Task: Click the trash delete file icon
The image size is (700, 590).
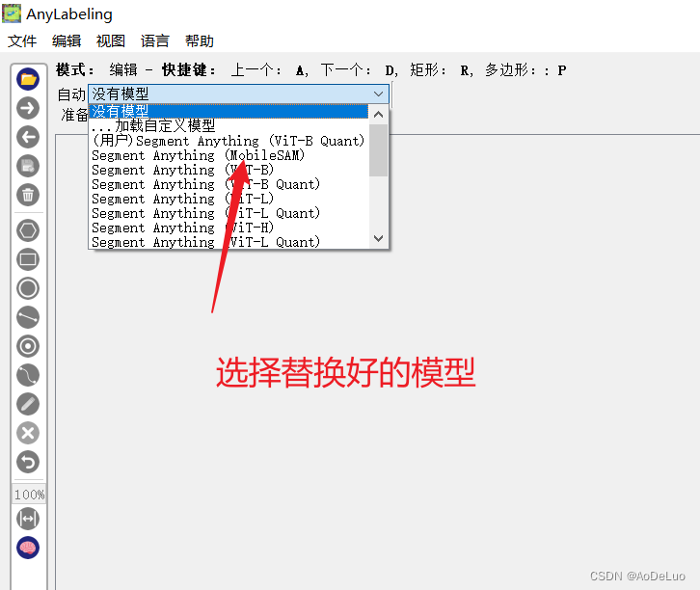Action: coord(28,195)
